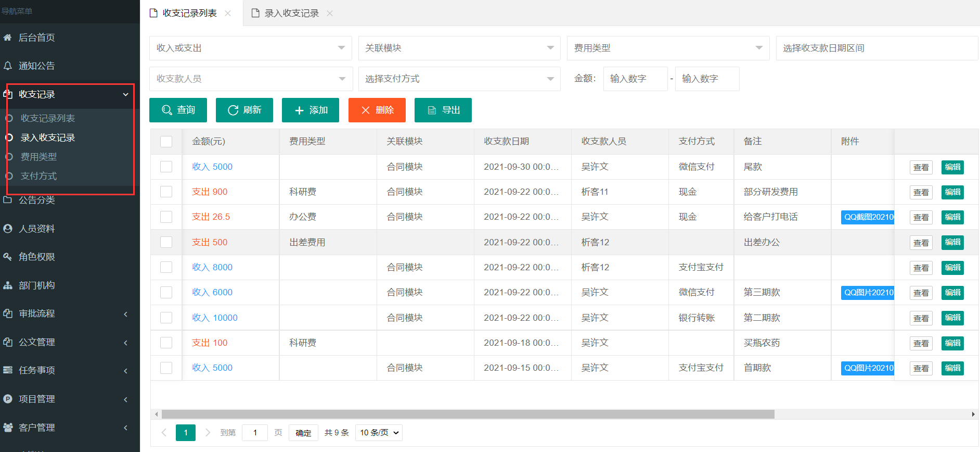Expand the 费用类型 filter dropdown
Screen dimensions: 980x452
click(667, 48)
